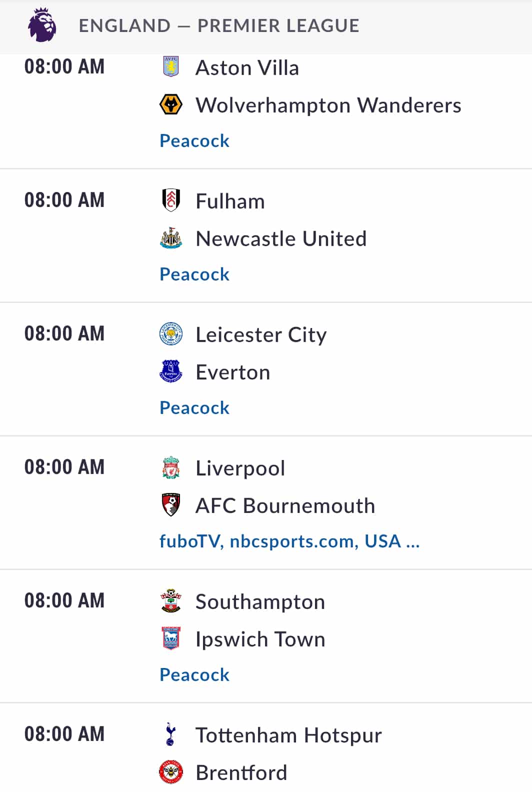Open Peacock link under Fulham vs Newcastle
The width and height of the screenshot is (532, 792).
(x=194, y=274)
